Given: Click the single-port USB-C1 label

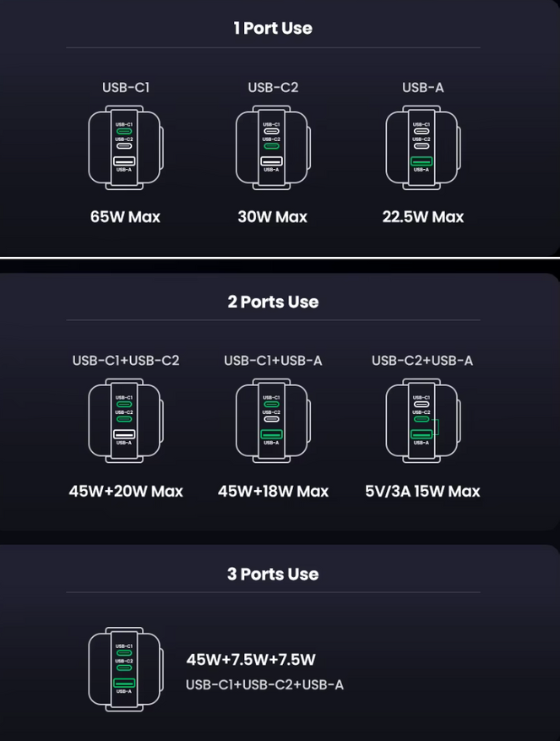Looking at the screenshot, I should click(126, 87).
